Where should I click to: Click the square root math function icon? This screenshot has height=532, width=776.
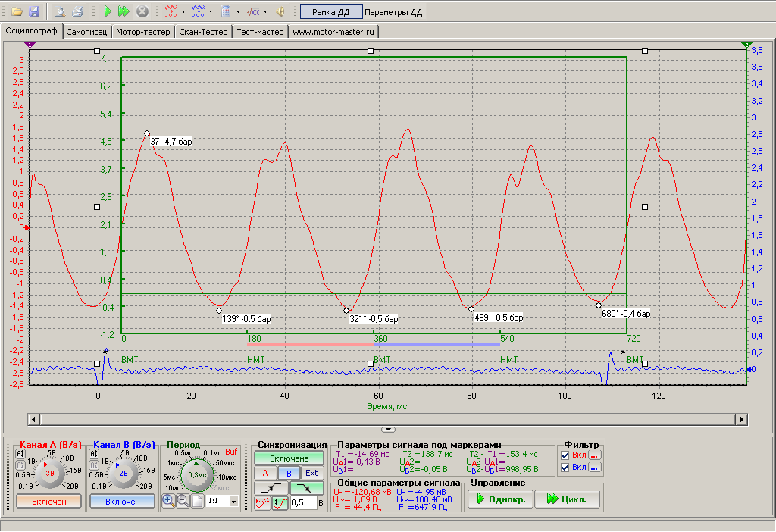(253, 11)
